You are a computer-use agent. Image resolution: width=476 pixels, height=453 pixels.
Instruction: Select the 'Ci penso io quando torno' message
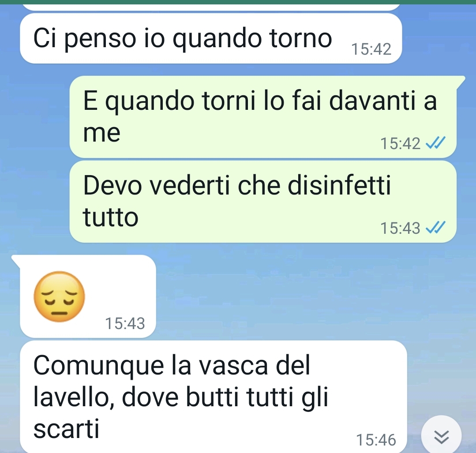(x=211, y=38)
